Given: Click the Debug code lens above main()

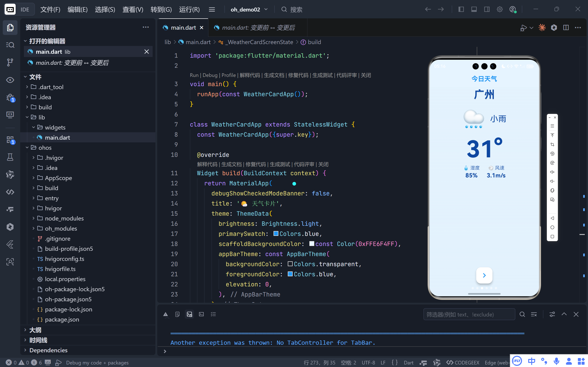Looking at the screenshot, I should coord(210,75).
